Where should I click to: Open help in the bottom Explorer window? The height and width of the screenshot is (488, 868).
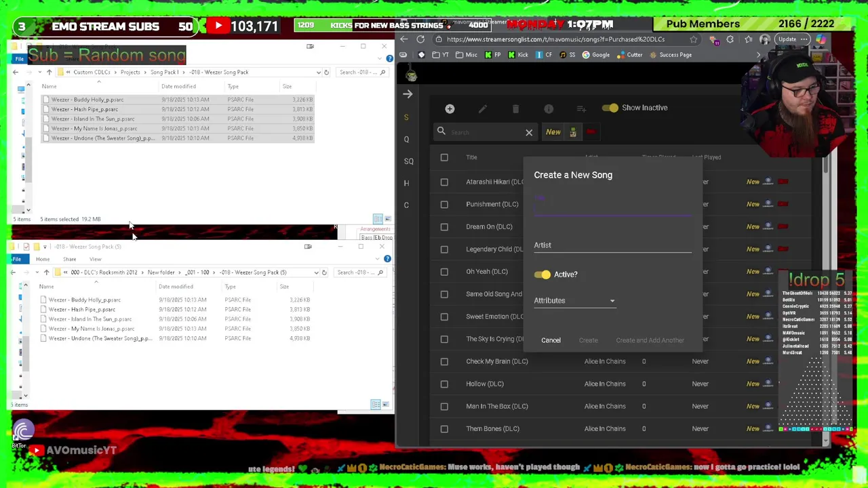tap(387, 259)
